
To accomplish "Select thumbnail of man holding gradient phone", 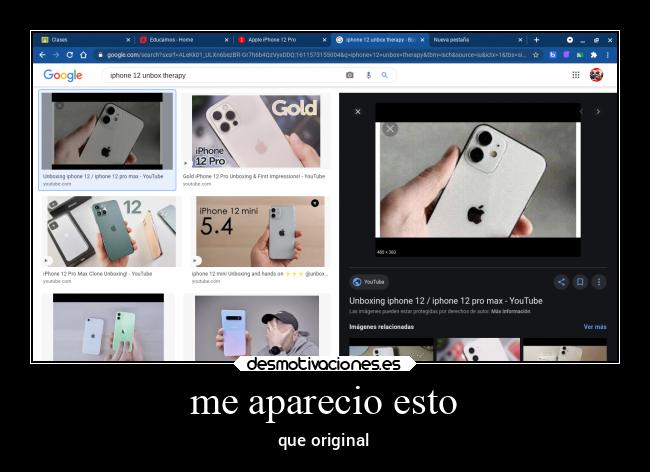I will pyautogui.click(x=257, y=328).
